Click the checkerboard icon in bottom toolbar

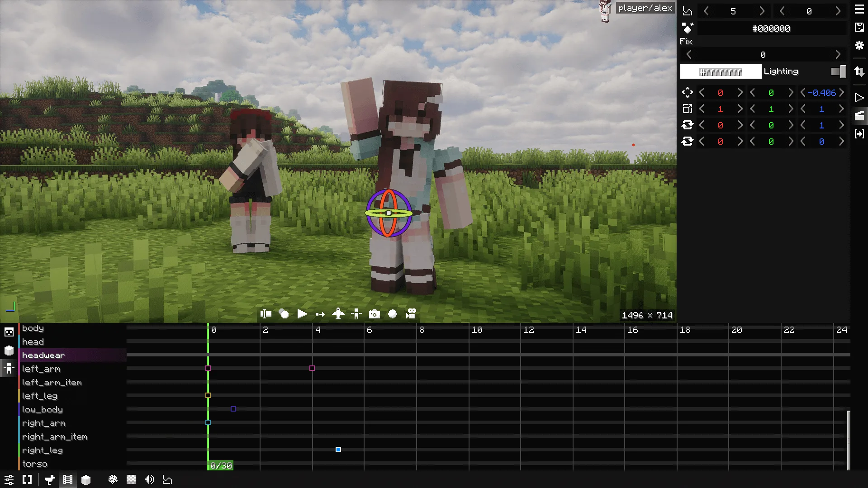point(131,479)
